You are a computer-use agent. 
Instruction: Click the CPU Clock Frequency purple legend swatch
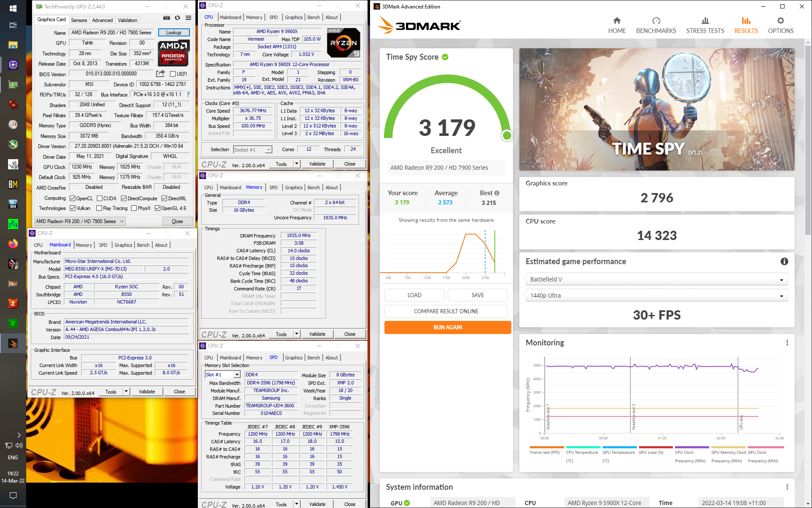[692, 447]
